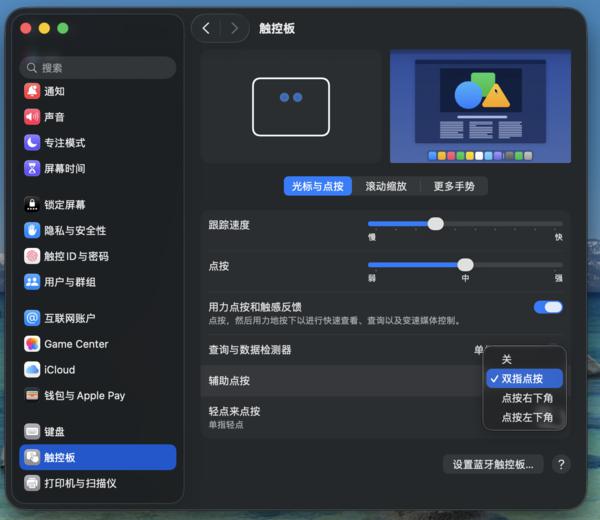Select checked 双指点按 option
Screen dimensions: 600x520
523,379
